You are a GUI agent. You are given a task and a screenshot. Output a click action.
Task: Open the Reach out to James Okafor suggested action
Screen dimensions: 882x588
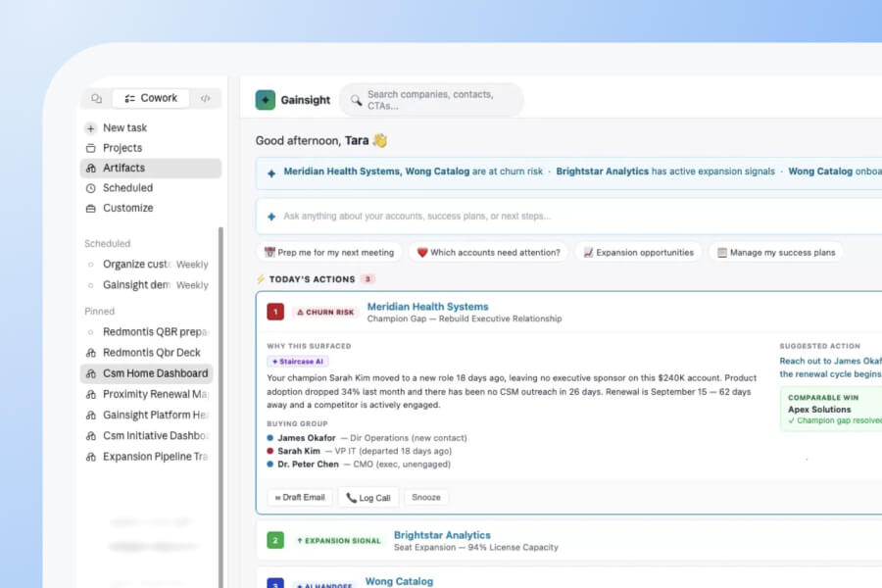830,367
